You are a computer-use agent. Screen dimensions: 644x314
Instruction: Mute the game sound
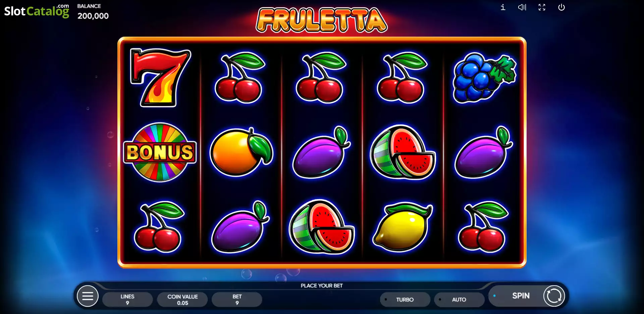(x=522, y=7)
